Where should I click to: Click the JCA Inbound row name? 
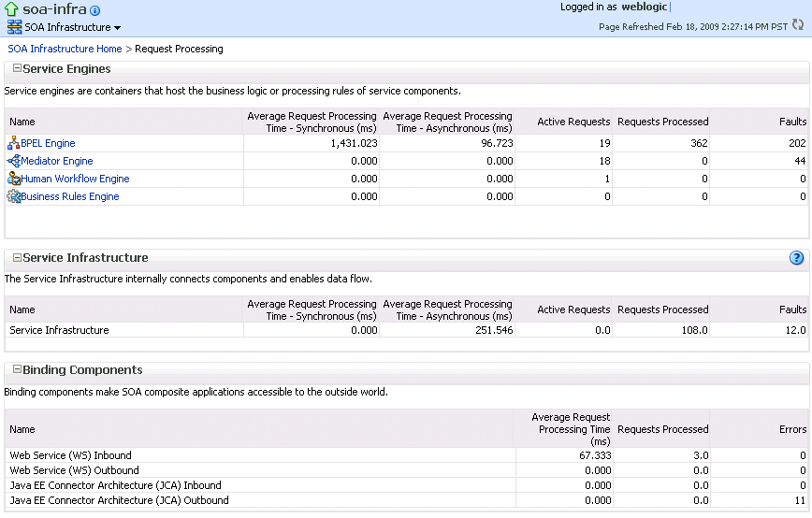(115, 485)
